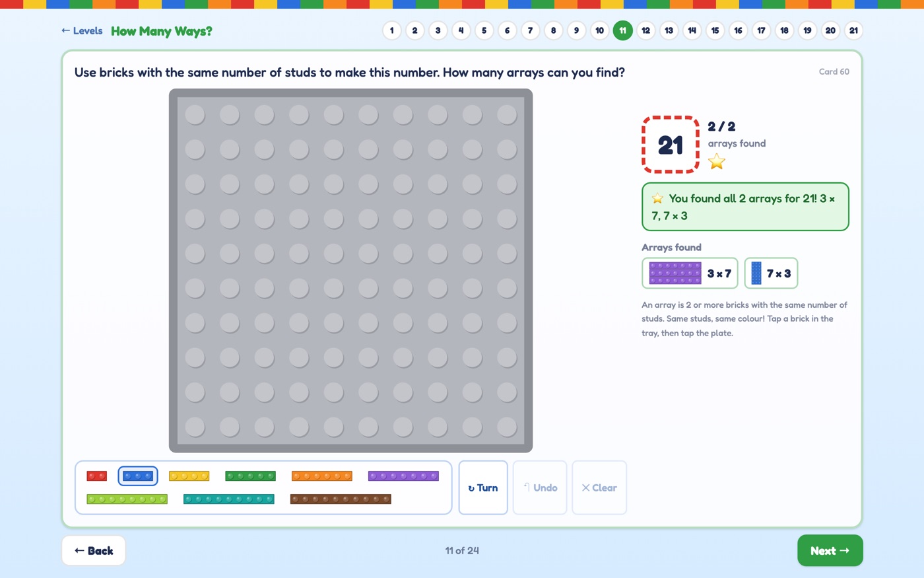Jump to card 1

392,30
